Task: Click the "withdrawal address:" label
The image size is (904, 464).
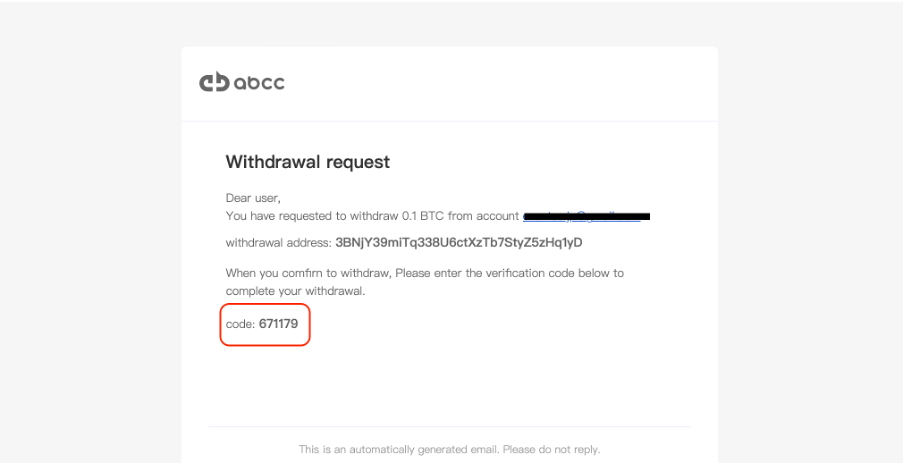Action: click(278, 243)
